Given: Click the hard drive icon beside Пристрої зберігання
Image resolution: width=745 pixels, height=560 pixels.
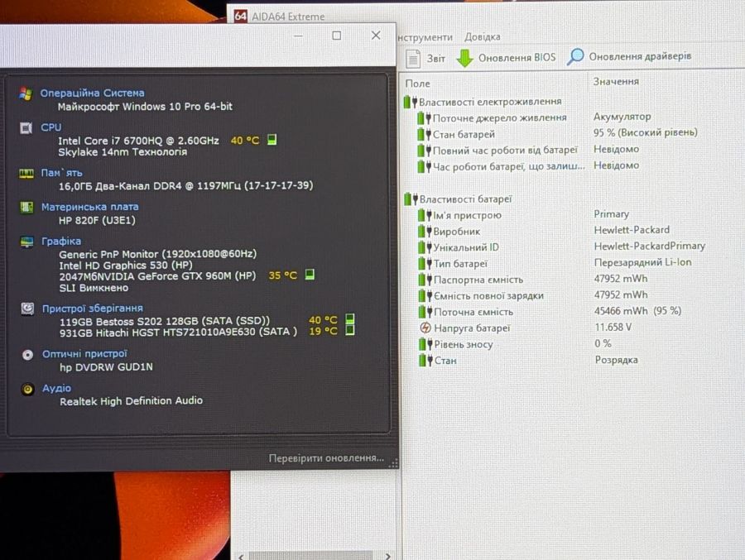Looking at the screenshot, I should [27, 309].
